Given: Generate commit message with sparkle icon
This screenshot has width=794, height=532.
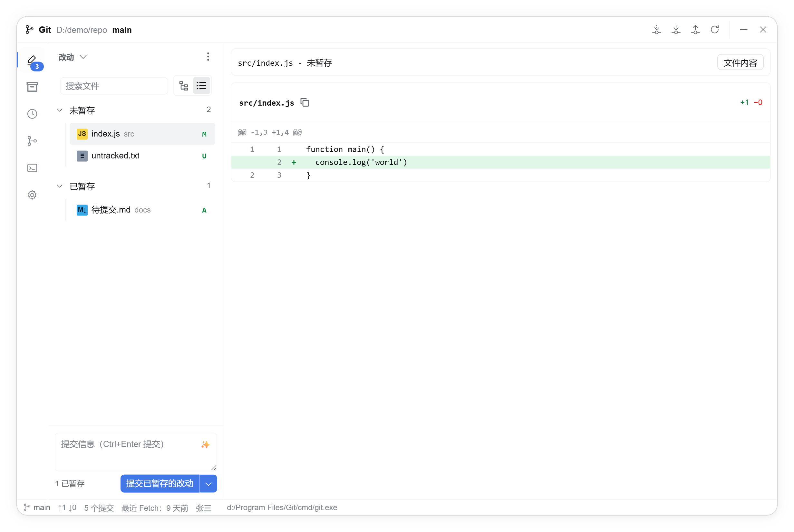Looking at the screenshot, I should pyautogui.click(x=205, y=445).
